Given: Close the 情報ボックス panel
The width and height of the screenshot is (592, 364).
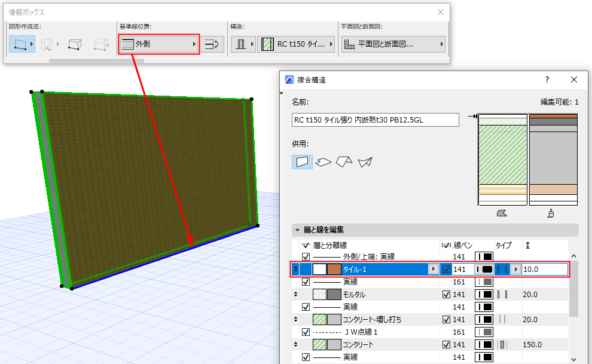Looking at the screenshot, I should [x=441, y=12].
